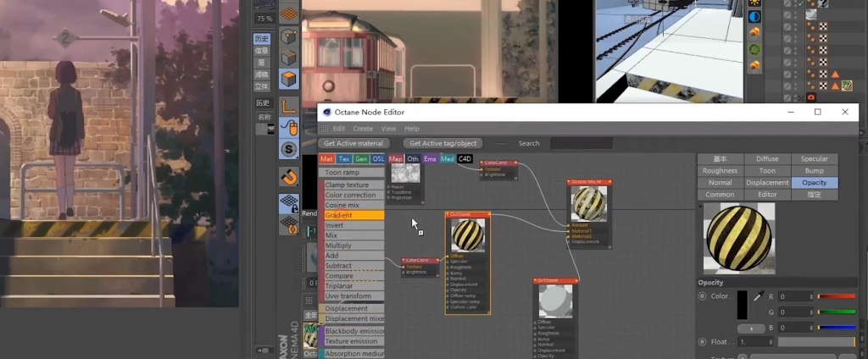The height and width of the screenshot is (359, 868).
Task: Click the wireframe cube with orange dot icon
Action: coord(288,36)
